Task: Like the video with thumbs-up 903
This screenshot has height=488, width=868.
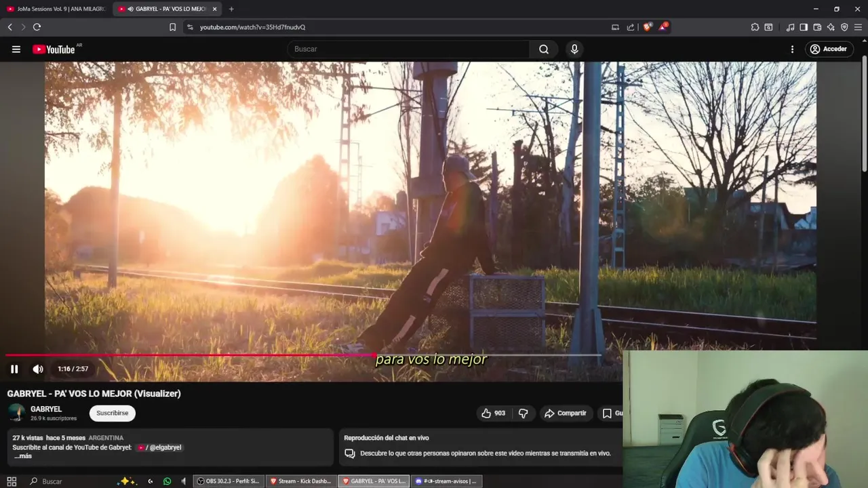Action: pyautogui.click(x=493, y=413)
